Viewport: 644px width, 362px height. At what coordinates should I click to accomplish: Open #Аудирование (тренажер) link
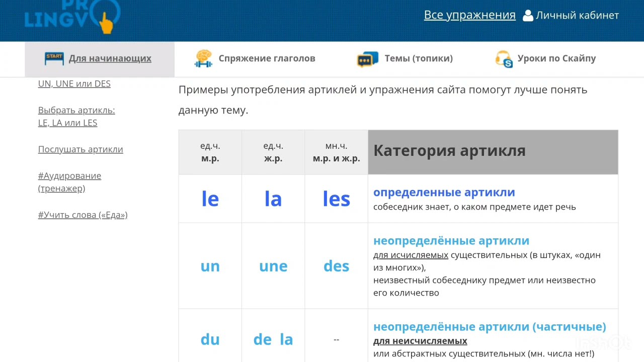coord(69,182)
